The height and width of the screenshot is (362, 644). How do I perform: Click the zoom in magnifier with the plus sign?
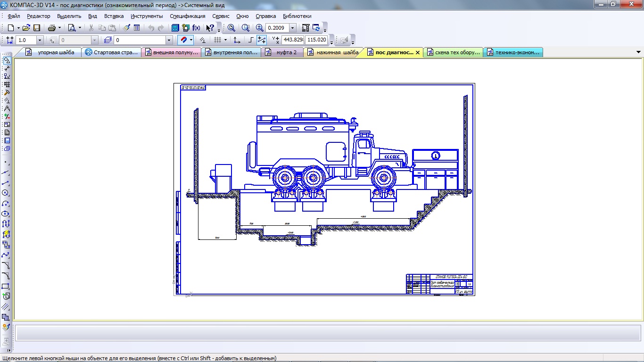click(x=260, y=28)
